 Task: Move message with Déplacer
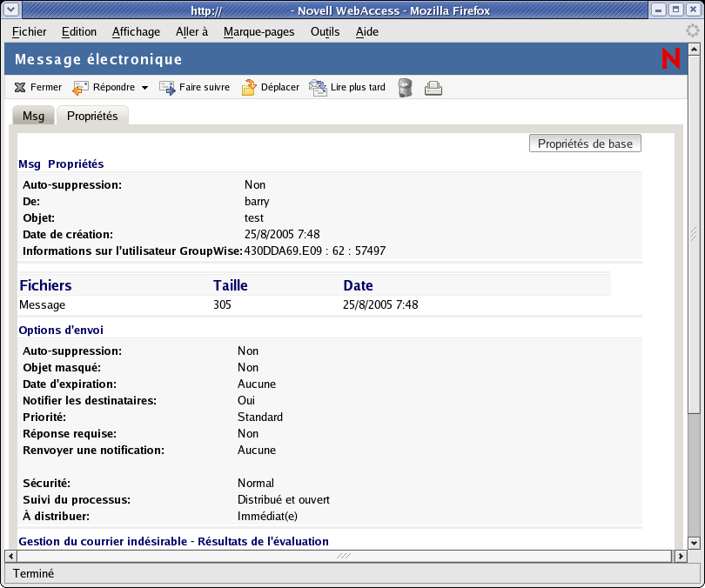point(280,87)
